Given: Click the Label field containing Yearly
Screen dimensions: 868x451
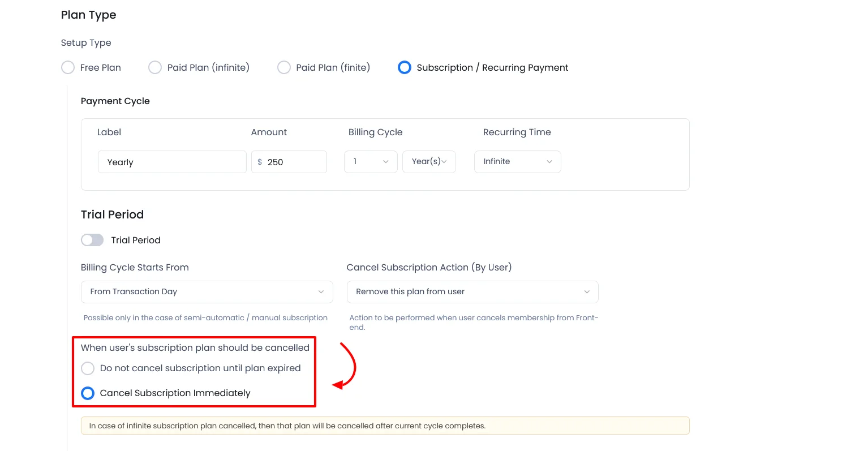Looking at the screenshot, I should pos(172,162).
